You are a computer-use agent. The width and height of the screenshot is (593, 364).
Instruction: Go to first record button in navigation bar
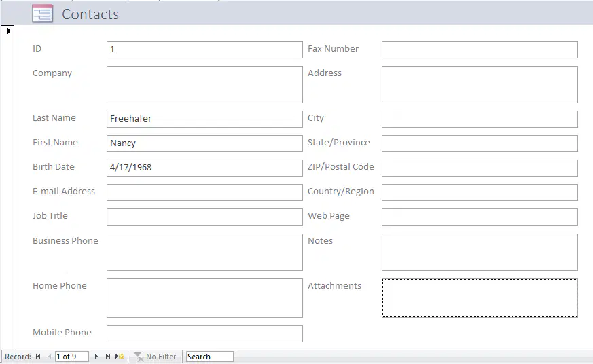pos(38,356)
